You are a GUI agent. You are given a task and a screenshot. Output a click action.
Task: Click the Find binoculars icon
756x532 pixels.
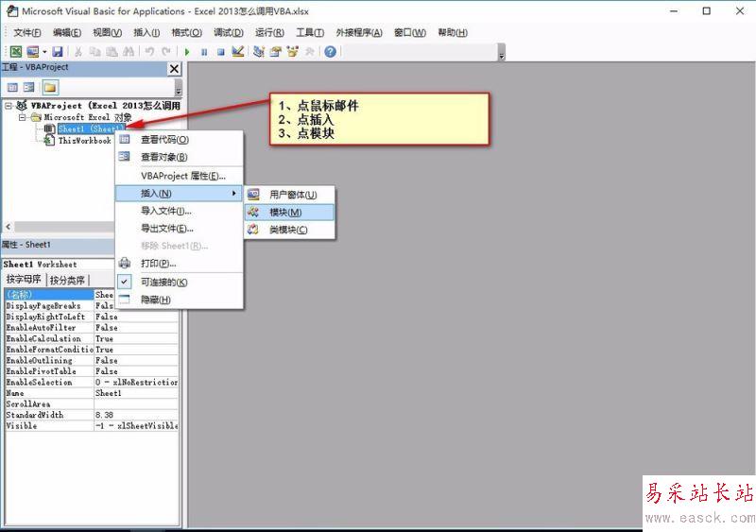pyautogui.click(x=129, y=52)
